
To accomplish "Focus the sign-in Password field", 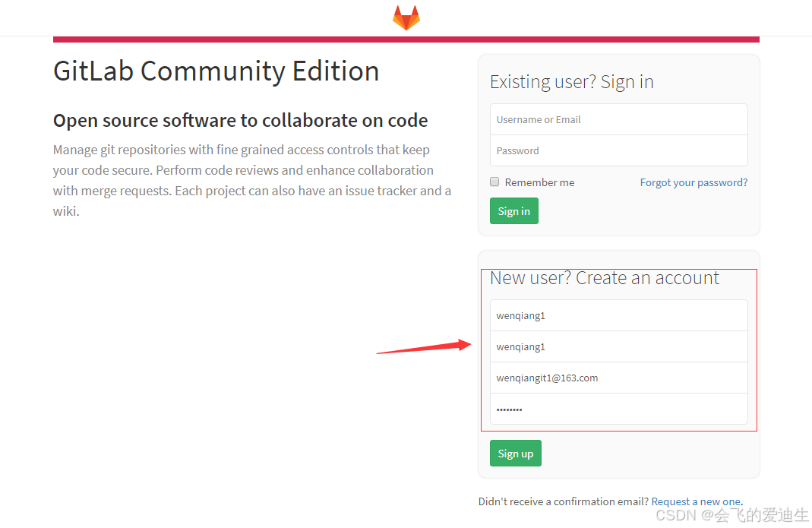I will pos(618,150).
